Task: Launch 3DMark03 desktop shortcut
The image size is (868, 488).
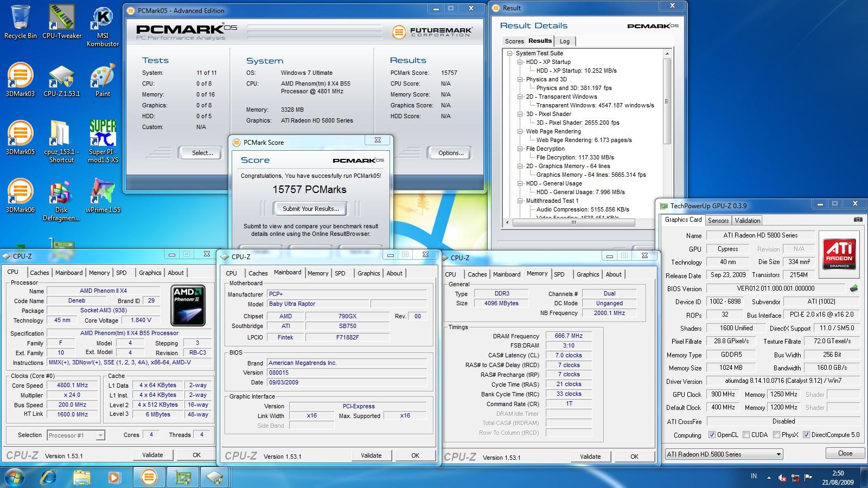Action: coord(20,80)
